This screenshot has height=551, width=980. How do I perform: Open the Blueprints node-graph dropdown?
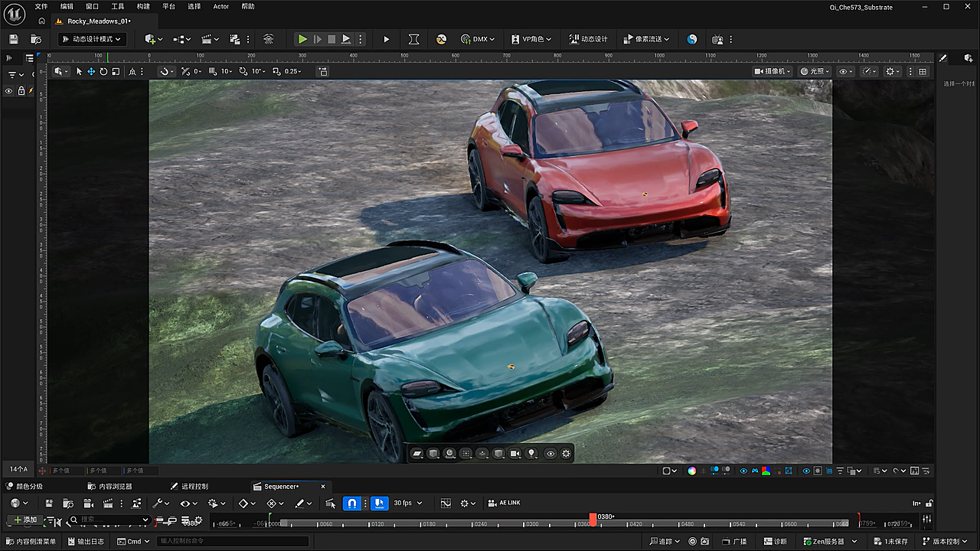(181, 39)
